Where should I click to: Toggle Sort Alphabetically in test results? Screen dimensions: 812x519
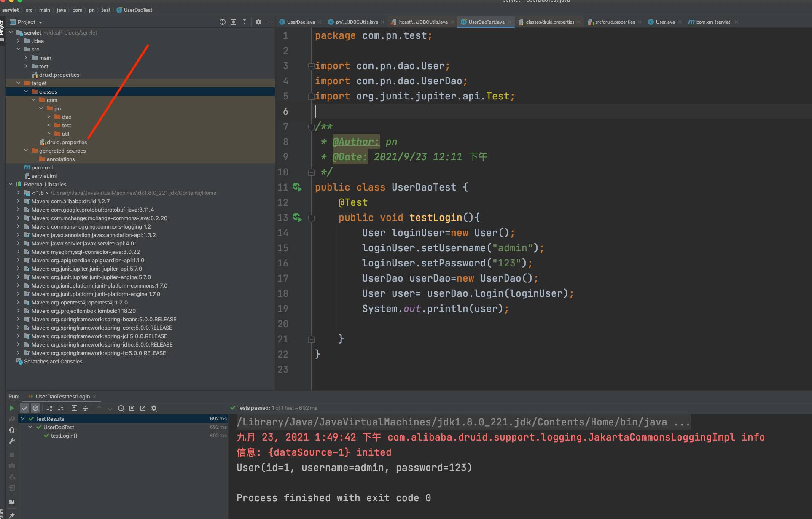tap(49, 408)
